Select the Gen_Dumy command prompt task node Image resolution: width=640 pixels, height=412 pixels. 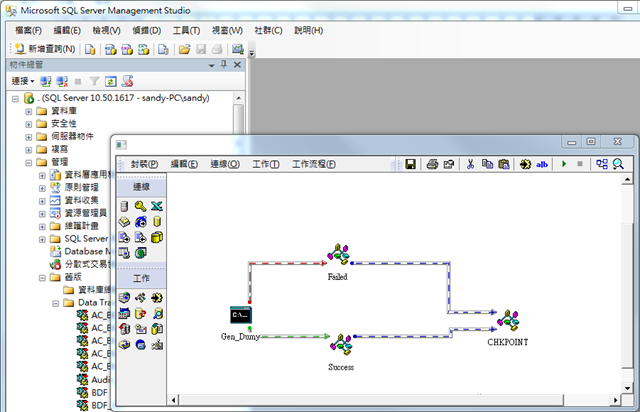click(x=241, y=315)
